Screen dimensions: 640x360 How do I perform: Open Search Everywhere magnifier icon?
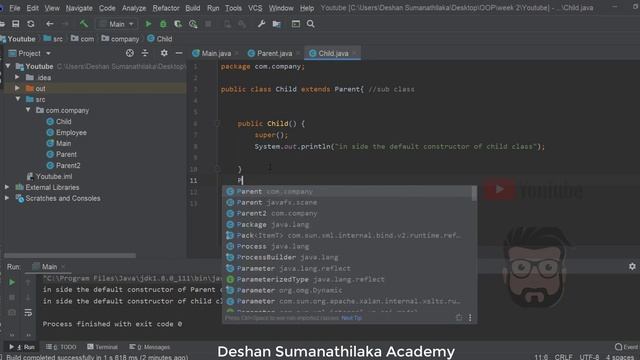(x=311, y=24)
